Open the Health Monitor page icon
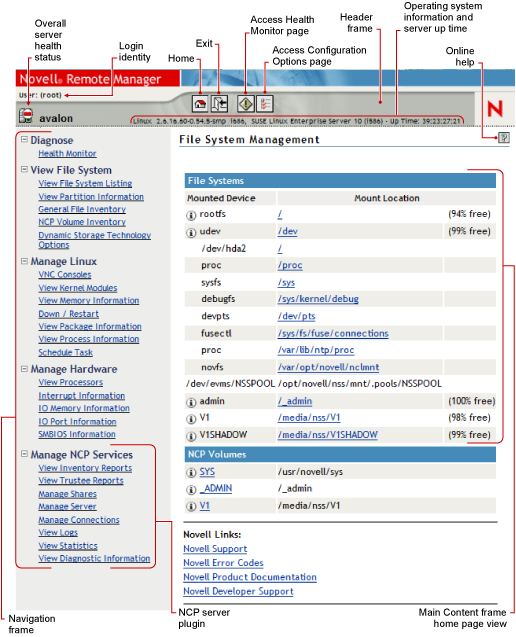516x637 pixels. tap(245, 104)
